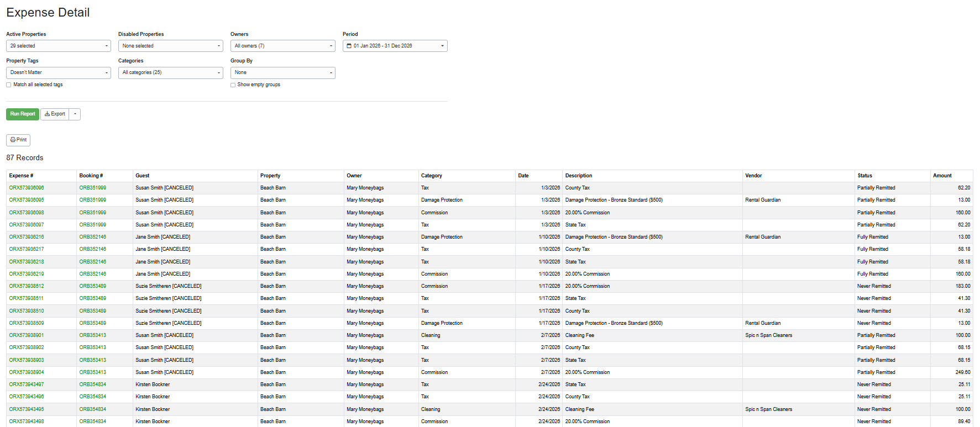
Task: Click Kirsten Bockner guest in the 89.40 row
Action: [x=153, y=421]
